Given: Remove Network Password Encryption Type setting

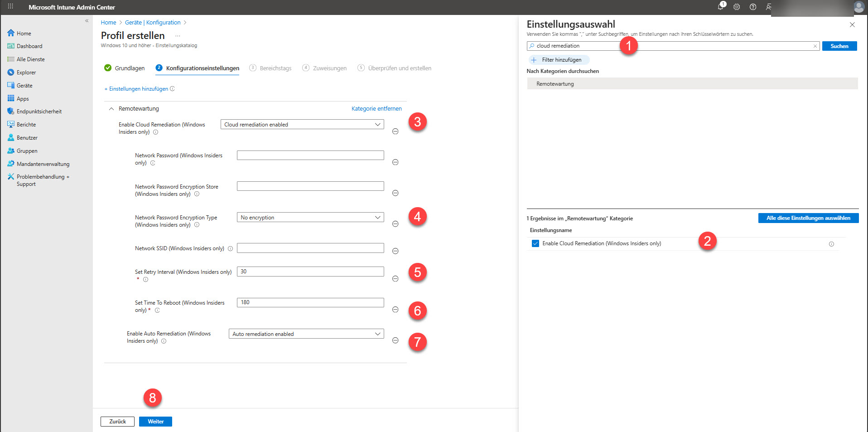Looking at the screenshot, I should [x=395, y=224].
